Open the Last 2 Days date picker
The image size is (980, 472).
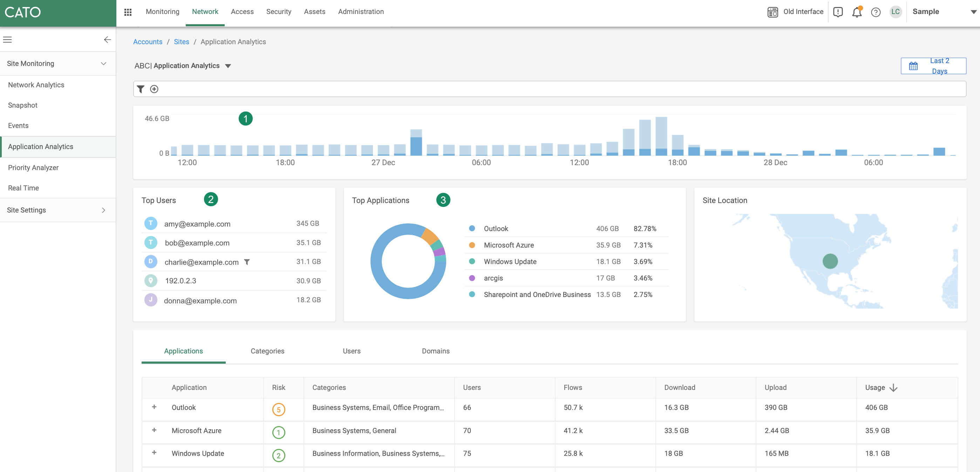click(933, 66)
